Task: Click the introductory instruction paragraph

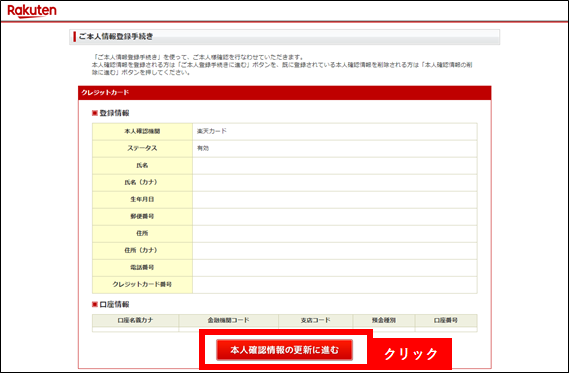Action: point(282,65)
